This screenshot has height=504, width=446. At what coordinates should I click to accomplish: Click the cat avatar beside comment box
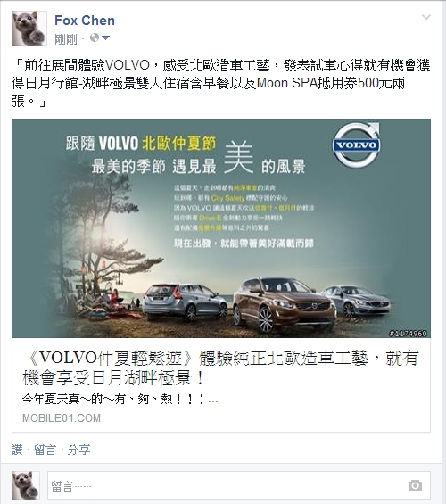click(26, 485)
